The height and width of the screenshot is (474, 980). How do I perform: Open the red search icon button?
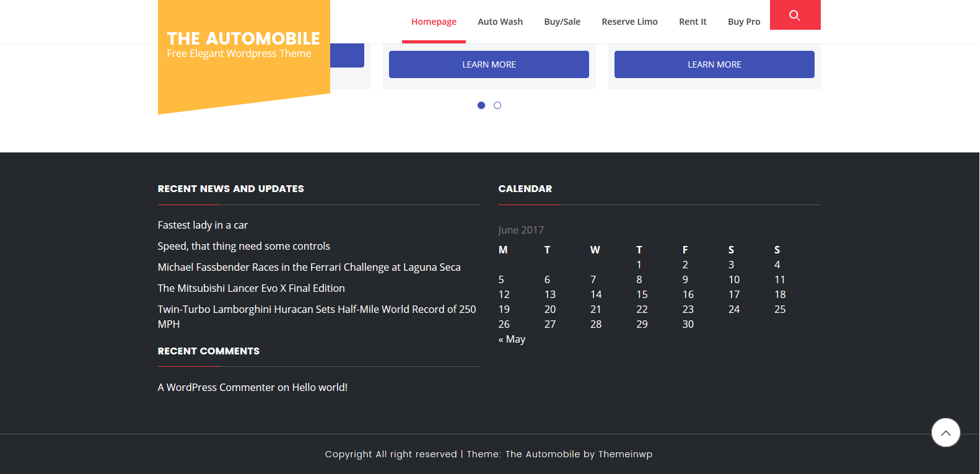tap(795, 15)
